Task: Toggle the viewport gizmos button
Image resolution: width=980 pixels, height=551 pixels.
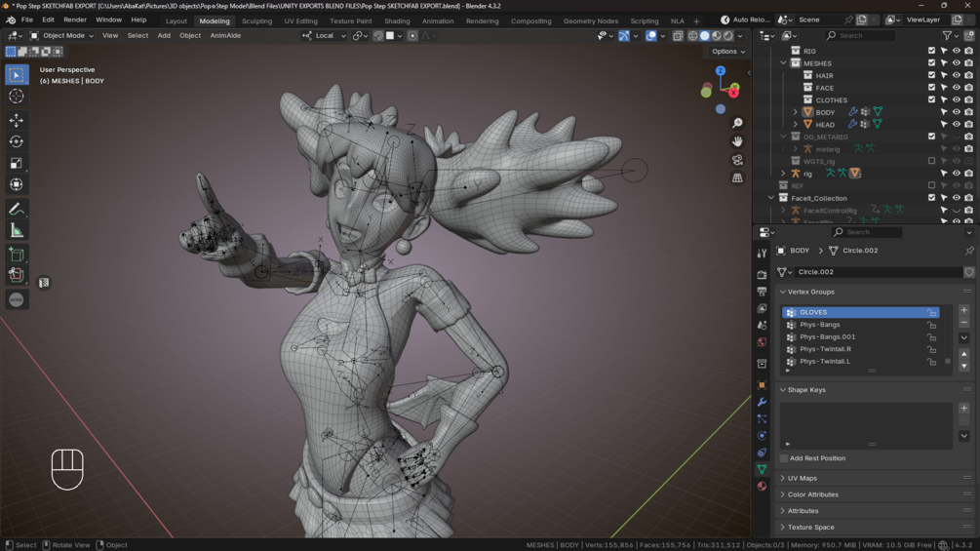Action: [x=624, y=36]
